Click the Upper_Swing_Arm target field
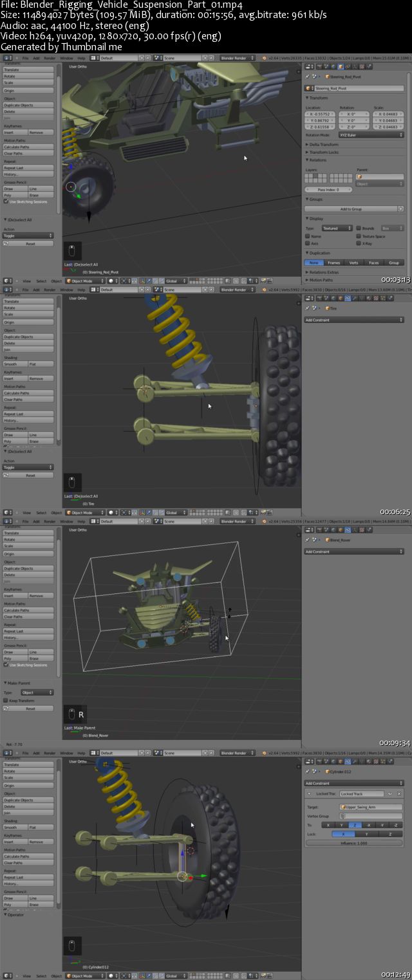The width and height of the screenshot is (412, 980). click(371, 807)
